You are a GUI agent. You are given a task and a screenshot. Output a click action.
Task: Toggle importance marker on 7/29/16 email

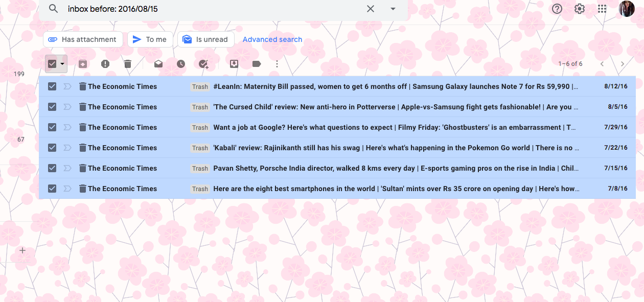click(67, 127)
